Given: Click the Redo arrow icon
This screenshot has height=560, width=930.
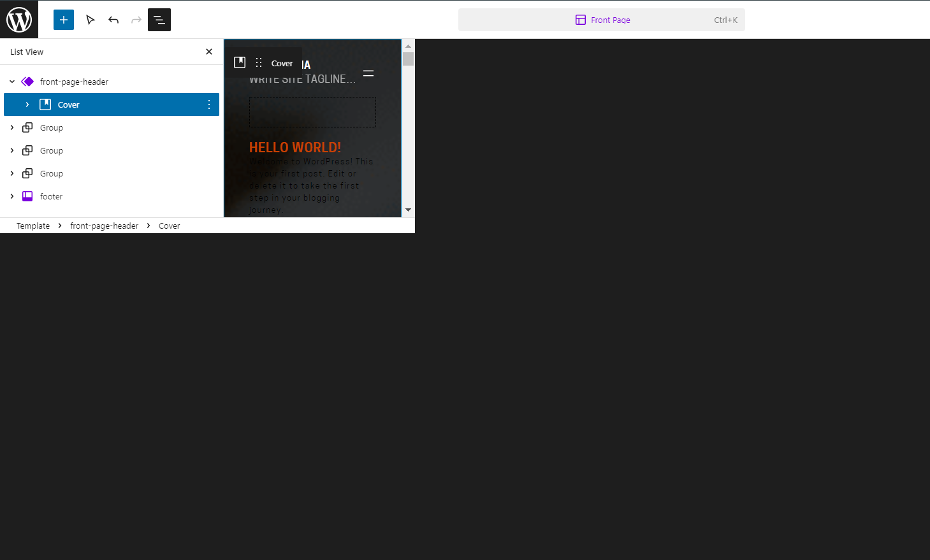Looking at the screenshot, I should pos(136,20).
